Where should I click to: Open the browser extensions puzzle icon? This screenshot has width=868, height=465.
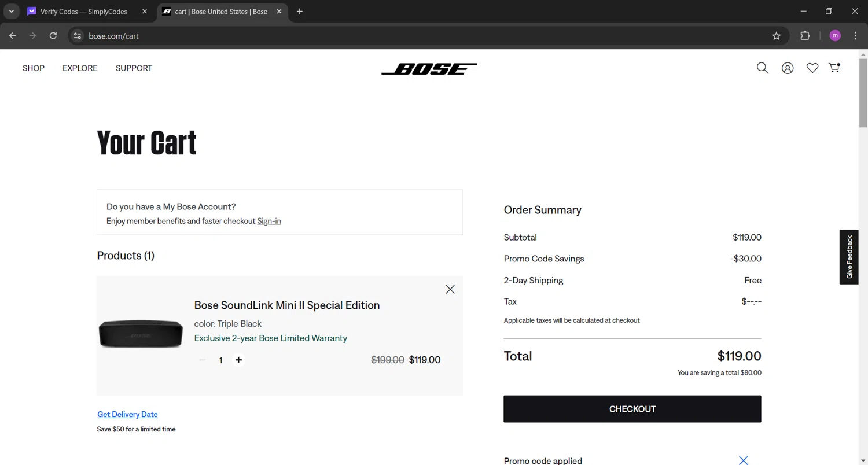[805, 36]
